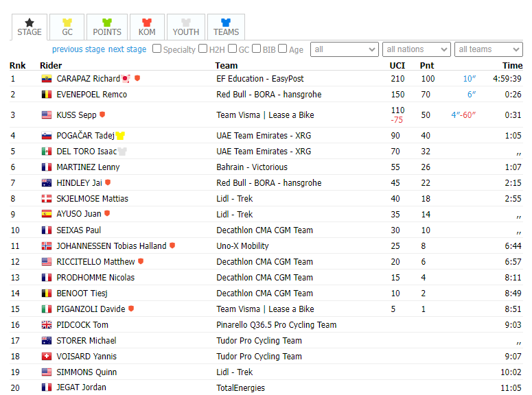The image size is (532, 395).
Task: Click orange shield next to JOHANNESSEN Tobias Halland
Action: tap(172, 245)
